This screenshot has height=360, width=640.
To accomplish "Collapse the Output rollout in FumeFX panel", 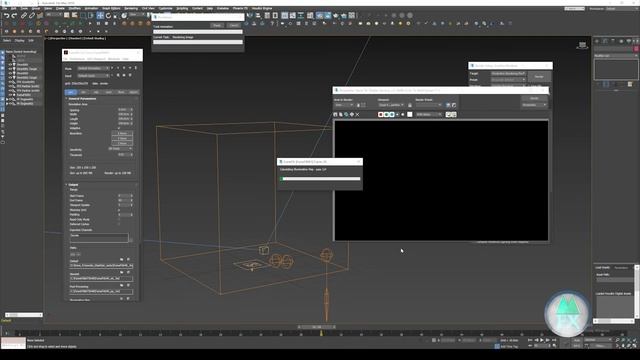I will tap(73, 185).
